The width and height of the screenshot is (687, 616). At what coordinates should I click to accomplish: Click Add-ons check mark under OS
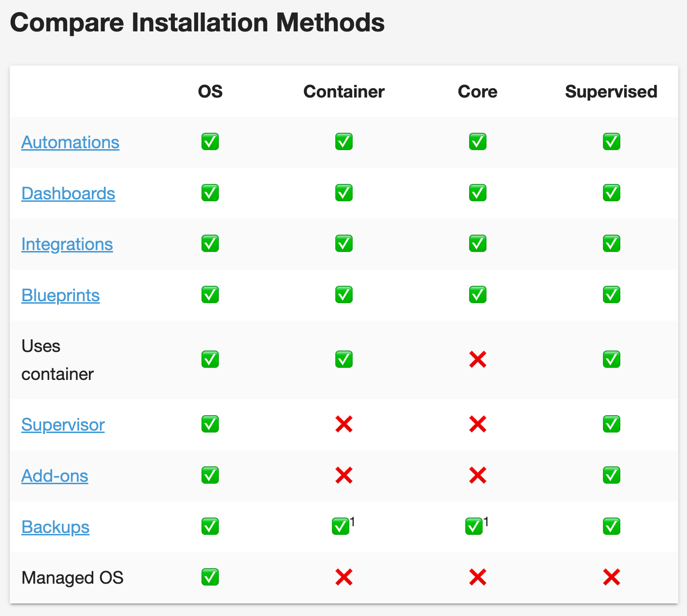coord(210,476)
